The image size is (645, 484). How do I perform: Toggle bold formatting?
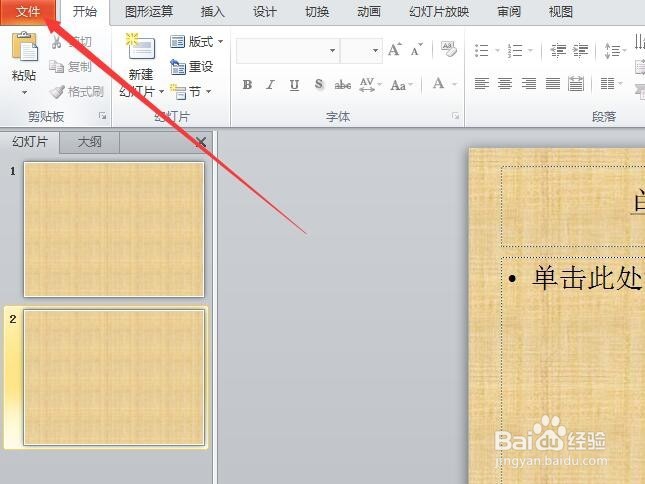[247, 85]
